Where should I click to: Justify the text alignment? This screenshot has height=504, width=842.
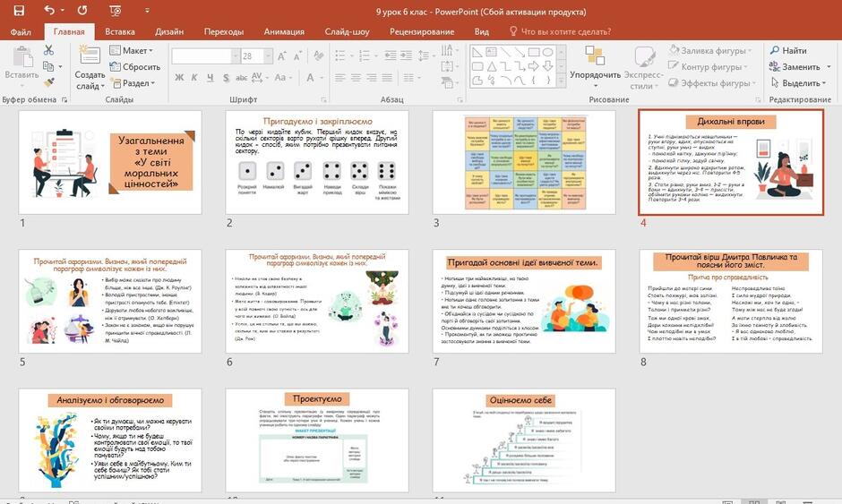click(387, 78)
